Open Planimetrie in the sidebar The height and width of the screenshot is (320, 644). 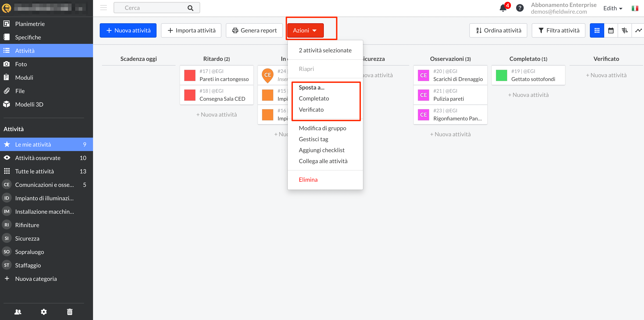pos(47,24)
